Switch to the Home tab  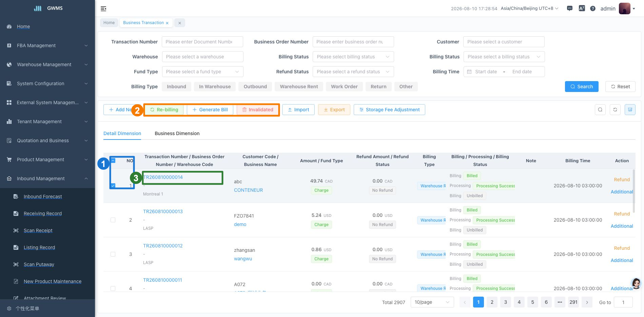coord(109,23)
